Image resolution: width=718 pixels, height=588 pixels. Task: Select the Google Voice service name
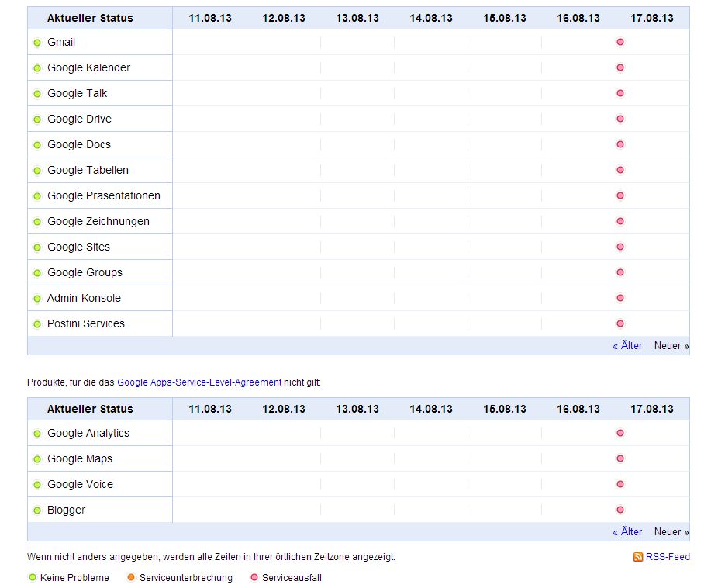pyautogui.click(x=80, y=485)
